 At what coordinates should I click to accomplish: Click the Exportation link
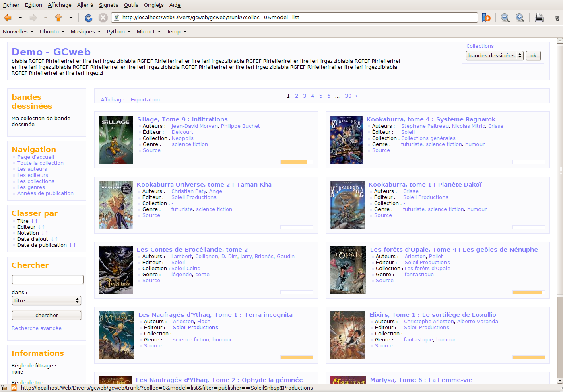point(145,100)
